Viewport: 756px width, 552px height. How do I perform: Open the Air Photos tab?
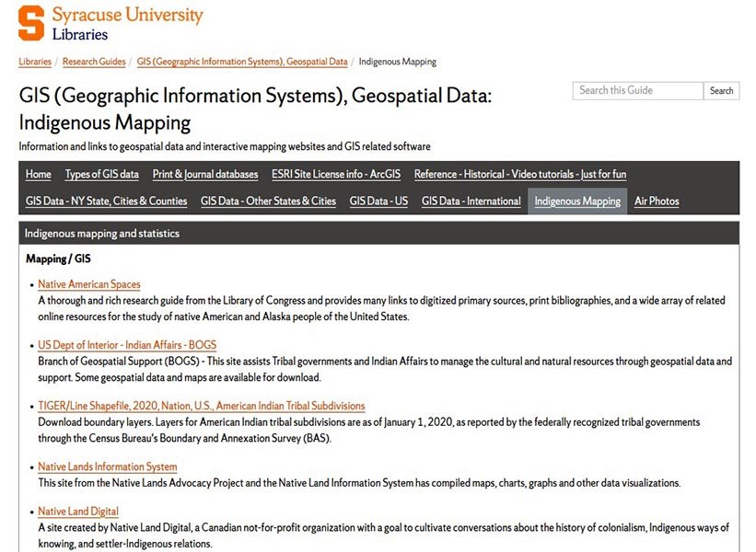tap(657, 201)
